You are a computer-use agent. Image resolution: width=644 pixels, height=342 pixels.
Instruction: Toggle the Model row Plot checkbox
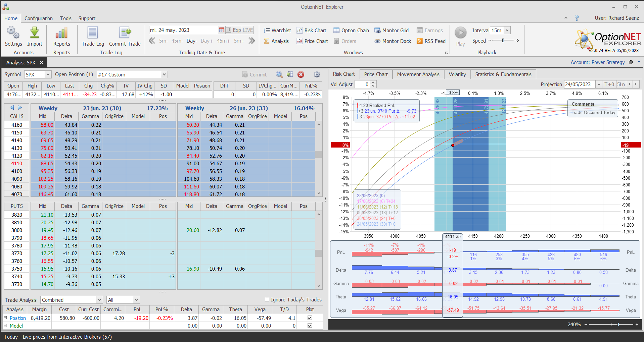tap(310, 326)
